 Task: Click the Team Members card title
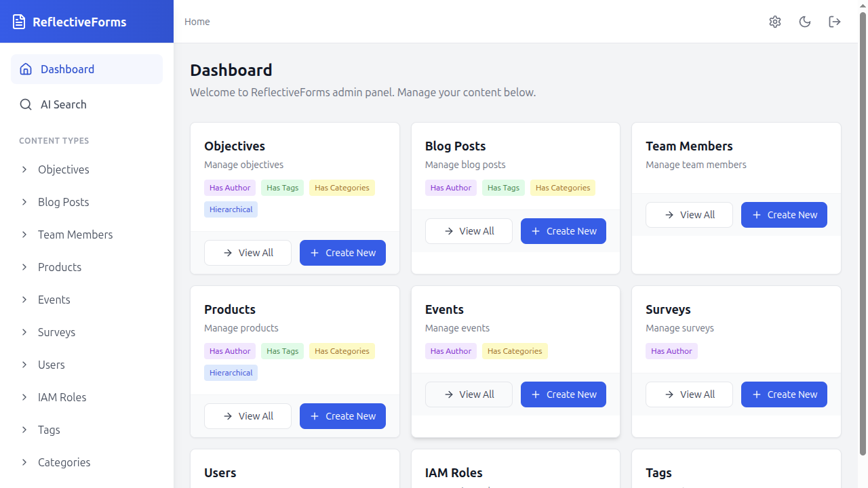689,146
